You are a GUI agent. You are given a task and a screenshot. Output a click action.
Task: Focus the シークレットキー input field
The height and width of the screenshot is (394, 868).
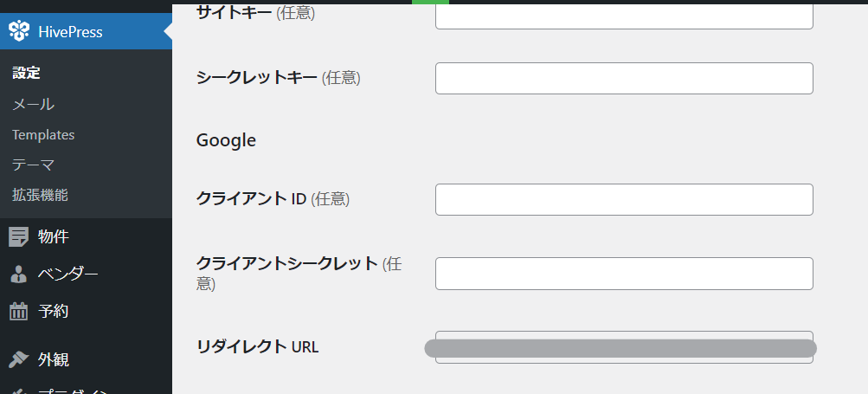[x=624, y=78]
